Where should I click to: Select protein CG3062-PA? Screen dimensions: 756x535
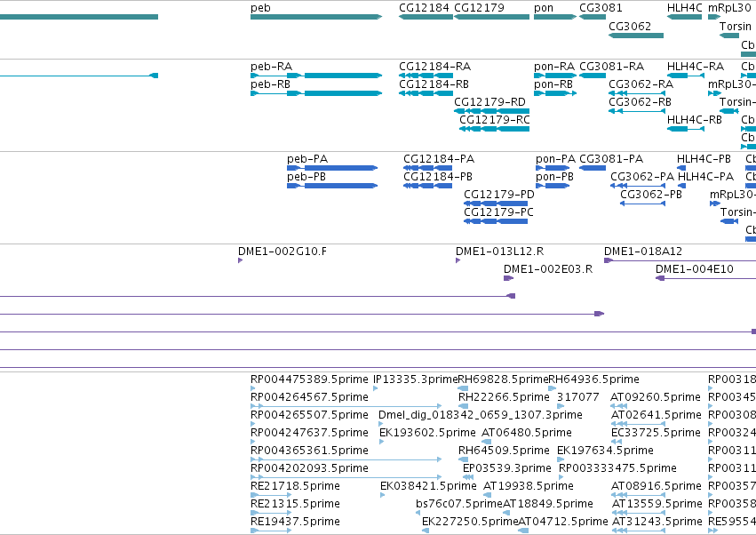[638, 186]
